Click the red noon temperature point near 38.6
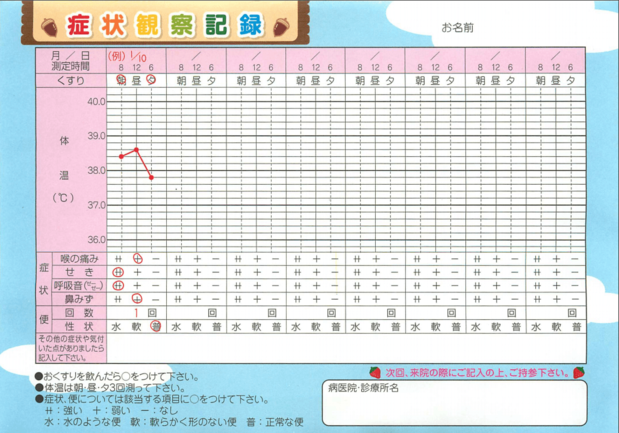Viewport: 619px width, 433px height. 136,150
